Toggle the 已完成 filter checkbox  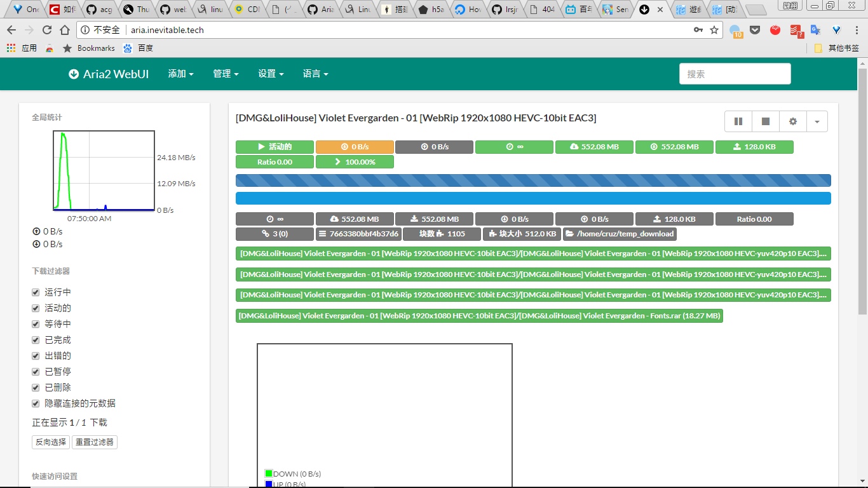click(36, 340)
